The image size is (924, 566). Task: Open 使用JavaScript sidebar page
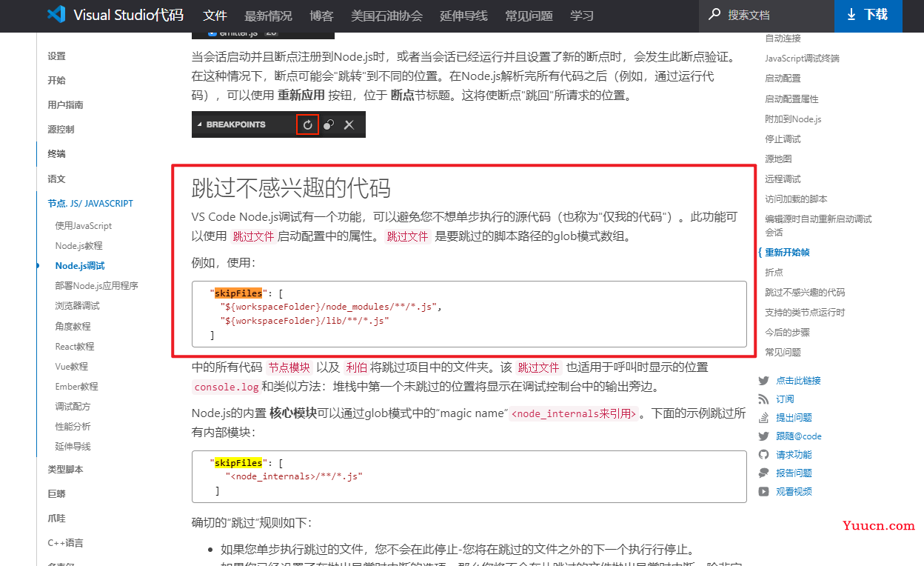[x=84, y=225]
